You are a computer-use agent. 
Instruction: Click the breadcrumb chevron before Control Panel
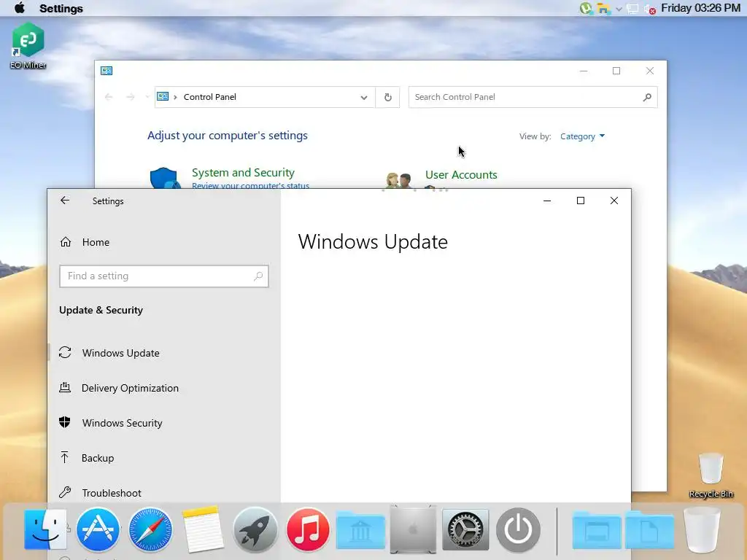(175, 97)
